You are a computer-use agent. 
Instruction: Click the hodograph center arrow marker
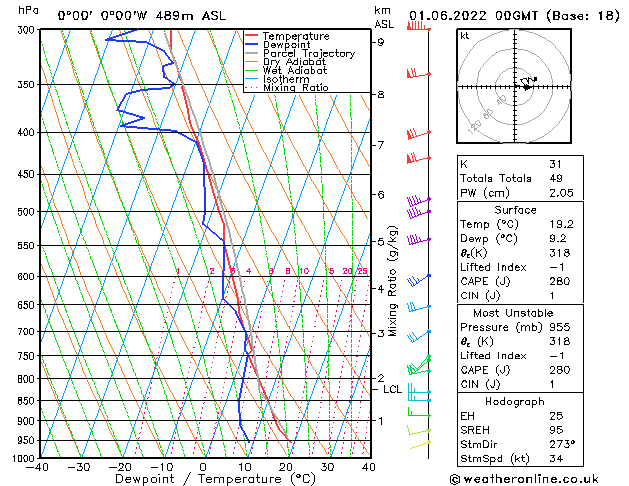point(527,87)
